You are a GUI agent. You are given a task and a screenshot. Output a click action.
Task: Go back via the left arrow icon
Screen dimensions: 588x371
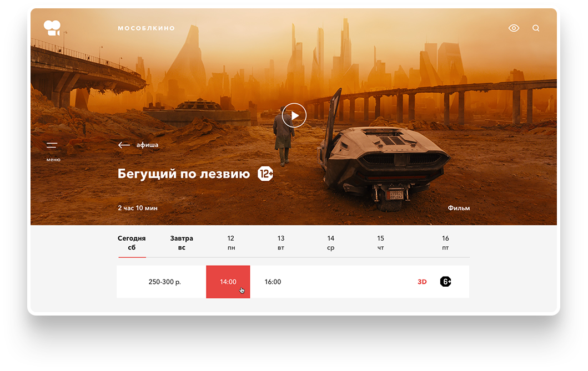click(124, 145)
